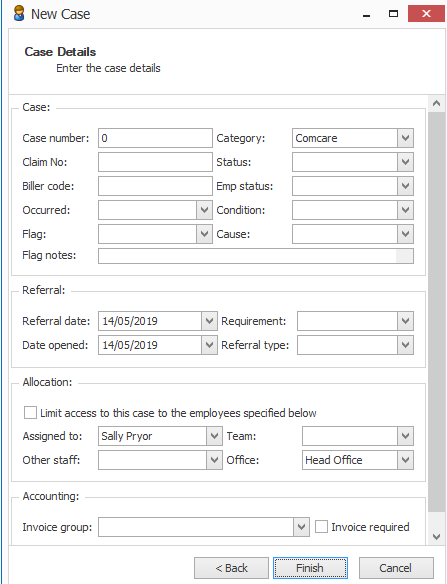This screenshot has width=447, height=584.
Task: Open the Date opened calendar arrow
Action: coord(209,345)
